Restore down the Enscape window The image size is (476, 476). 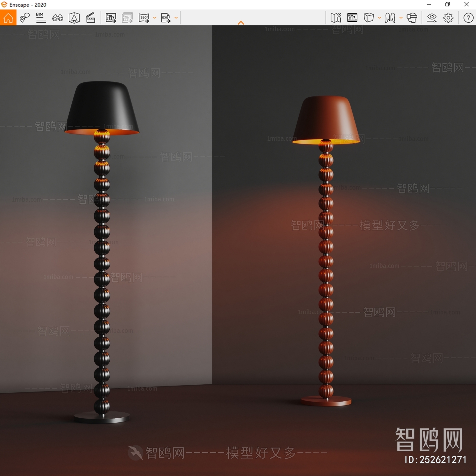(447, 4)
